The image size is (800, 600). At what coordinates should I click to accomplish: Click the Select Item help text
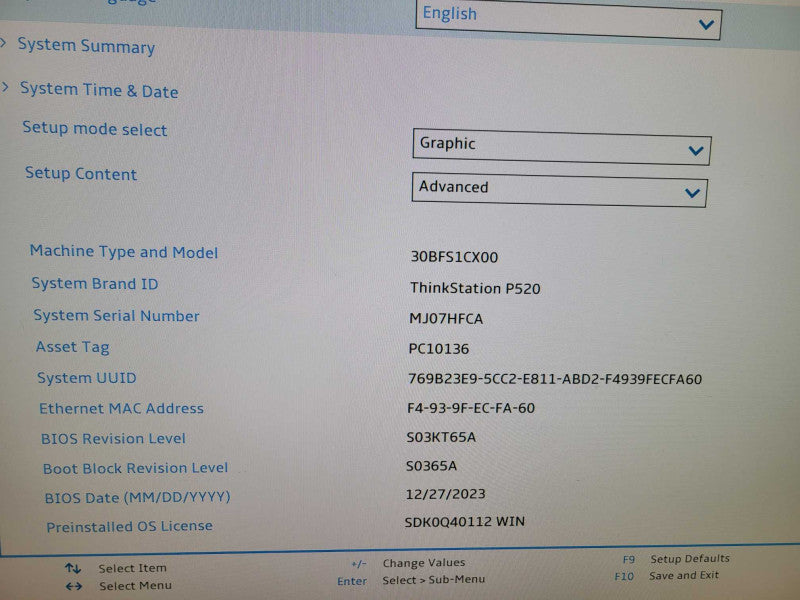133,568
